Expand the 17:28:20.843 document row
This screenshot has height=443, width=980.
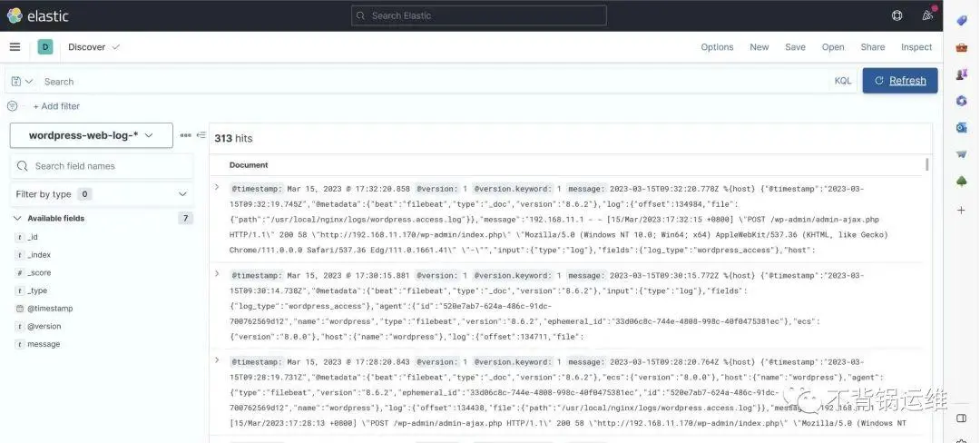click(217, 360)
